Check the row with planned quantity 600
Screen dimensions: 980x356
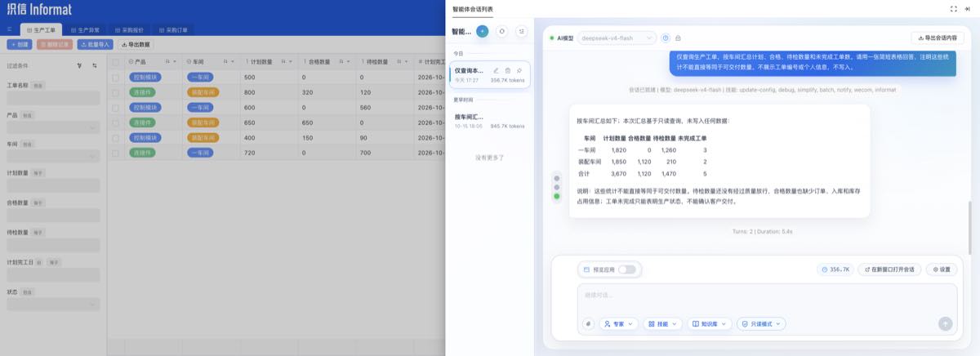pos(115,107)
